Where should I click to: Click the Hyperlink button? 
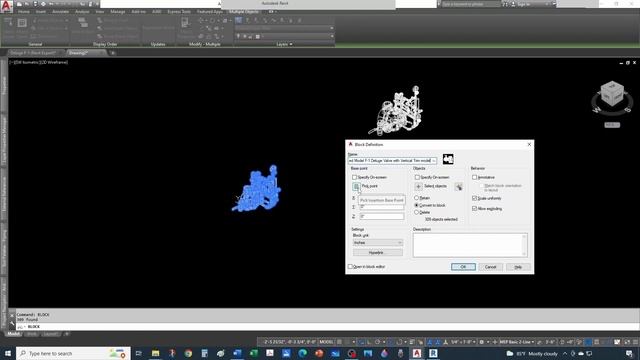click(378, 253)
